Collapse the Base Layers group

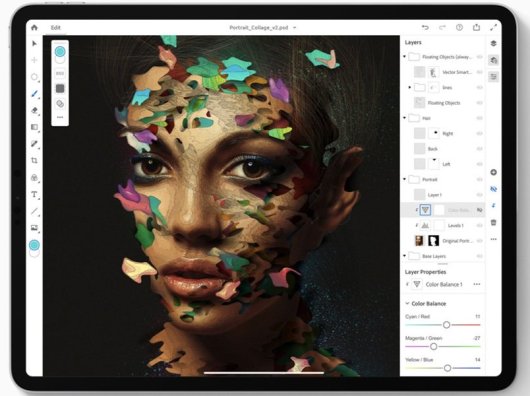coord(405,256)
